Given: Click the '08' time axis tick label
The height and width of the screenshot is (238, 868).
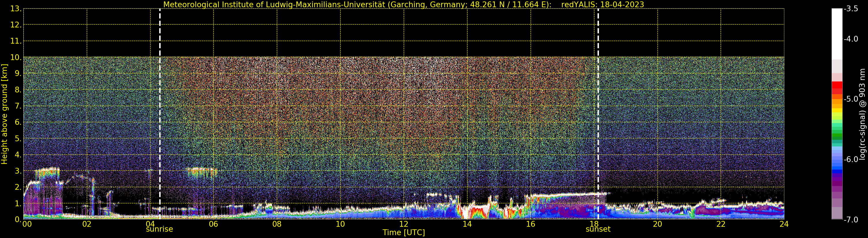Looking at the screenshot, I should pyautogui.click(x=277, y=224).
